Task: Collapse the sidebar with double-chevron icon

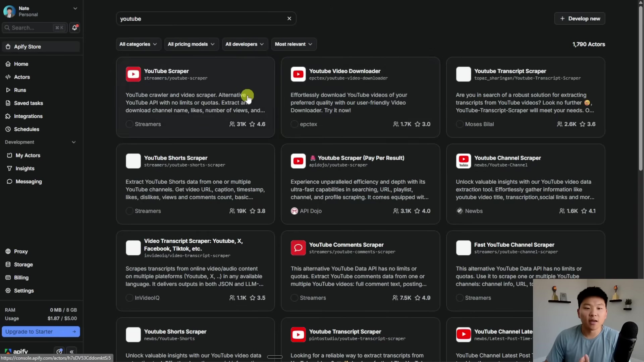Action: pyautogui.click(x=71, y=352)
